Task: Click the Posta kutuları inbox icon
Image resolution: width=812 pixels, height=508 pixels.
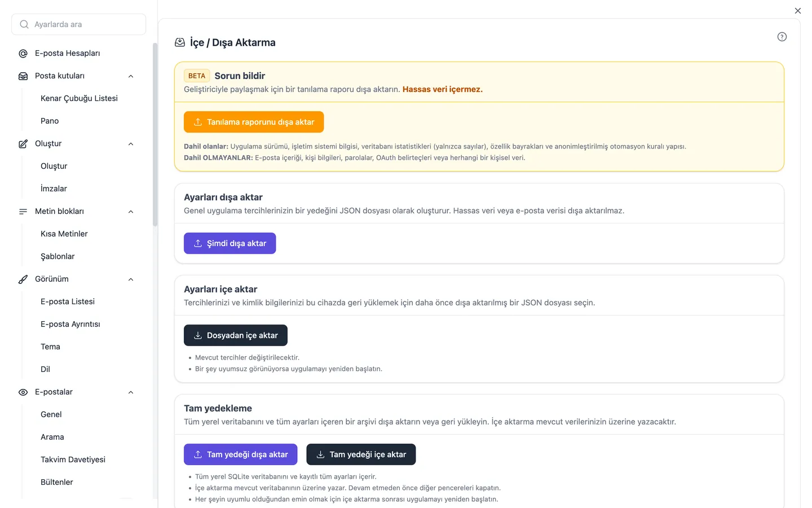Action: click(23, 76)
